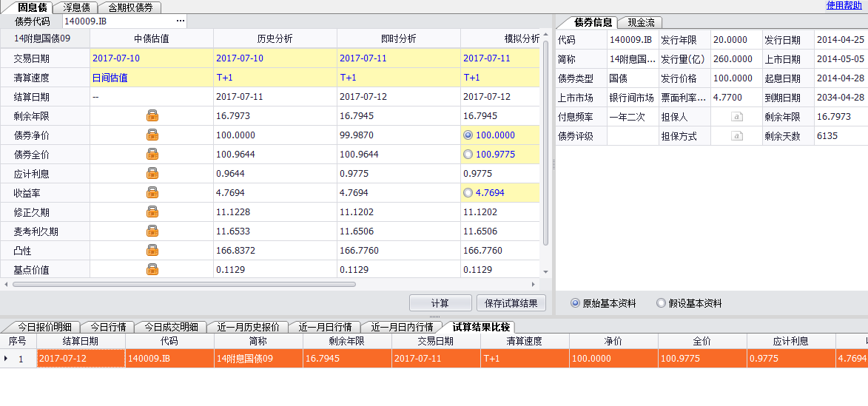Open the 今日行情 tab
Image resolution: width=868 pixels, height=406 pixels.
pos(108,327)
